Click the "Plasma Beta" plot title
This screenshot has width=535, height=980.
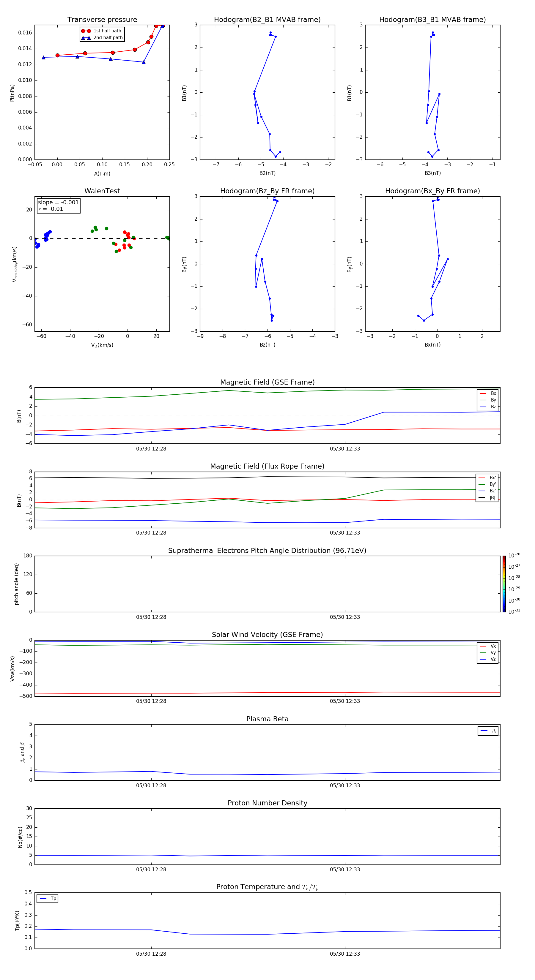(267, 719)
